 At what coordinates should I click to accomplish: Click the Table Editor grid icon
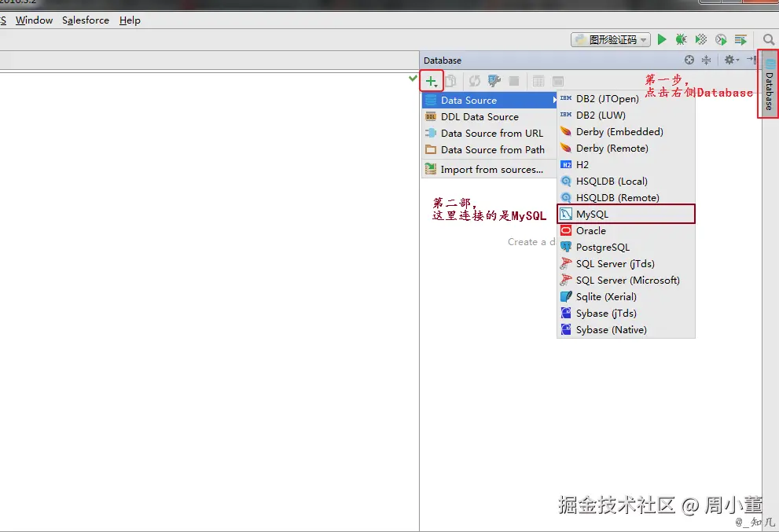point(538,81)
